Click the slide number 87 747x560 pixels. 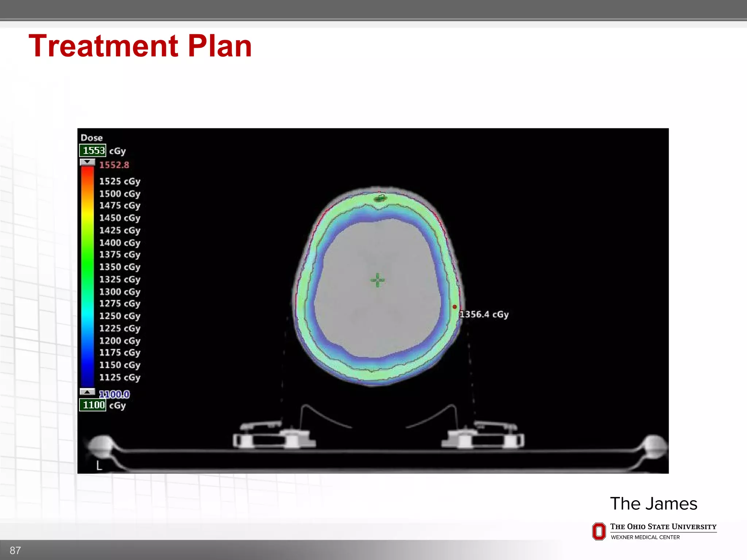(15, 551)
